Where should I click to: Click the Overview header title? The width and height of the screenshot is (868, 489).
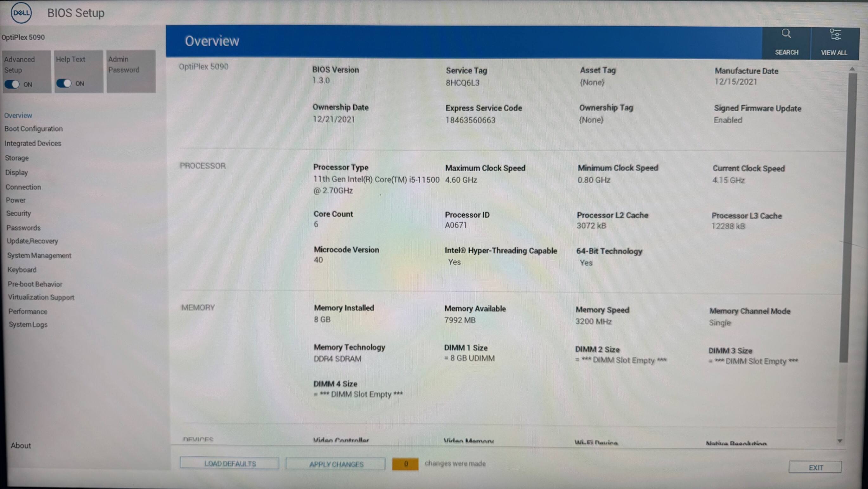[212, 41]
